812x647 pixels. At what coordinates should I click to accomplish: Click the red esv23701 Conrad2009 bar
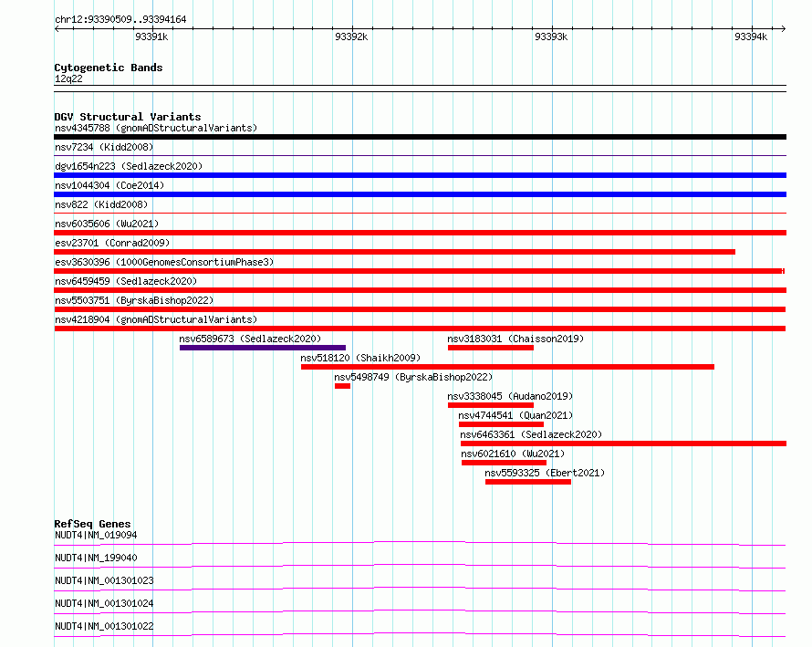395,252
